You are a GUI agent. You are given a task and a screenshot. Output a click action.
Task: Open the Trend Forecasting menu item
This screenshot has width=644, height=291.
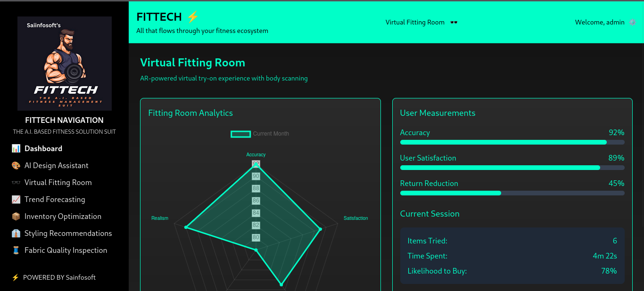pos(55,199)
